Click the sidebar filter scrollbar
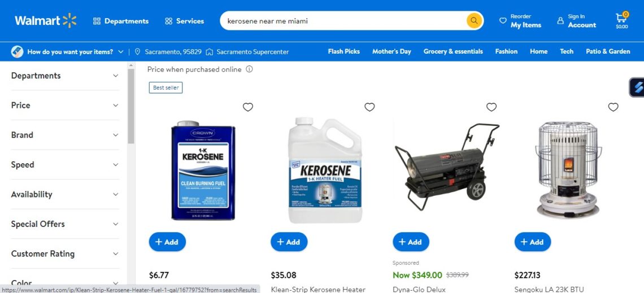This screenshot has width=644, height=293. [131, 106]
